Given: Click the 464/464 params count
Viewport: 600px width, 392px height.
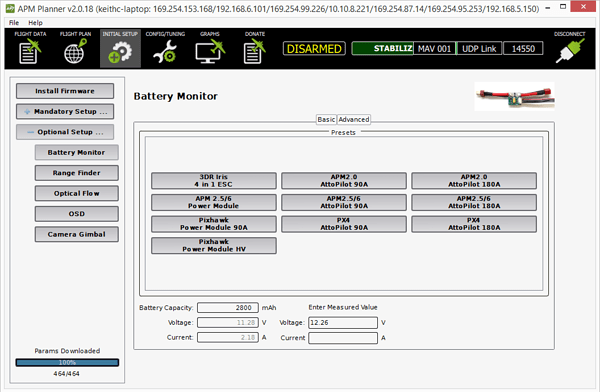Looking at the screenshot, I should click(x=67, y=374).
